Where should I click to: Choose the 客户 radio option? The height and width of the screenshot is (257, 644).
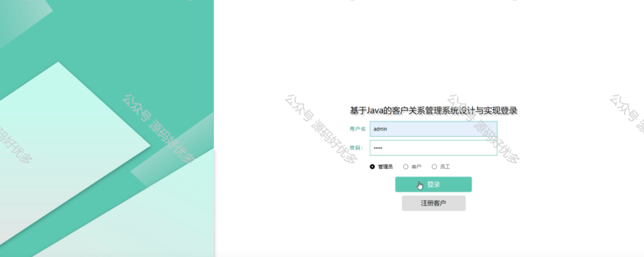tap(406, 166)
